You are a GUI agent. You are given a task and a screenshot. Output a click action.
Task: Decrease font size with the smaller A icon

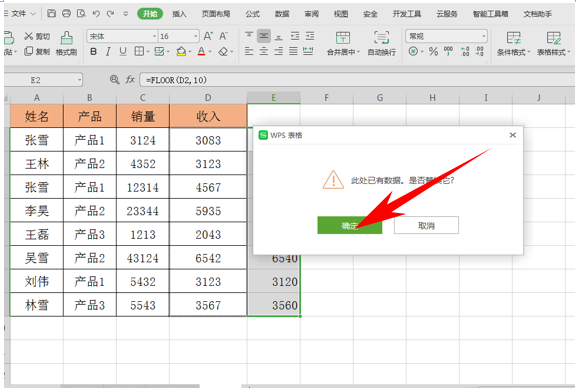coord(223,36)
